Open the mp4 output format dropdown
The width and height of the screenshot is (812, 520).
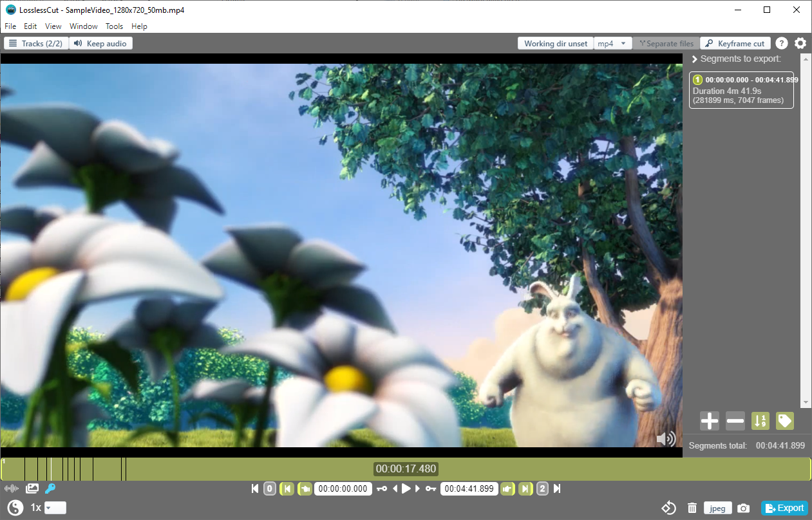point(612,44)
